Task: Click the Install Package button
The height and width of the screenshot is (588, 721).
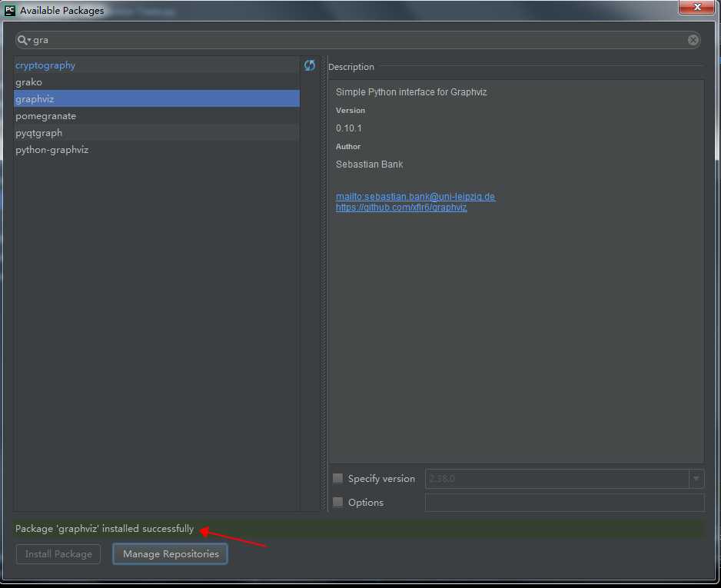Action: [58, 554]
